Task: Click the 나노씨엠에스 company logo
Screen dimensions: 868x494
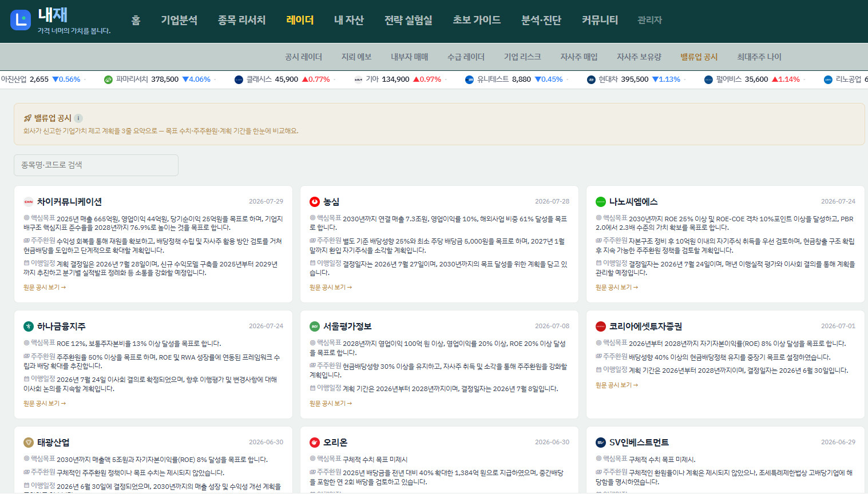Action: [x=601, y=202]
